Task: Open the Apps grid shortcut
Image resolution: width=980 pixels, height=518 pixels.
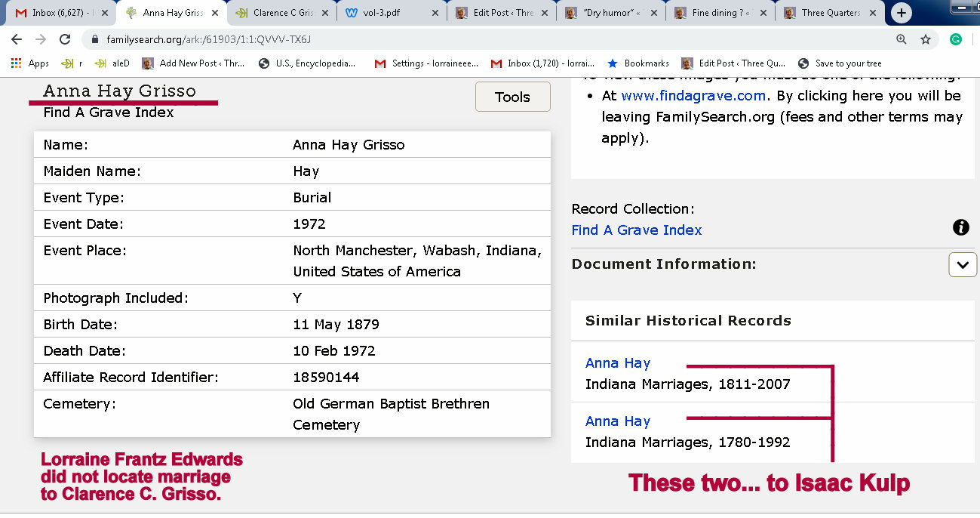Action: [x=30, y=63]
